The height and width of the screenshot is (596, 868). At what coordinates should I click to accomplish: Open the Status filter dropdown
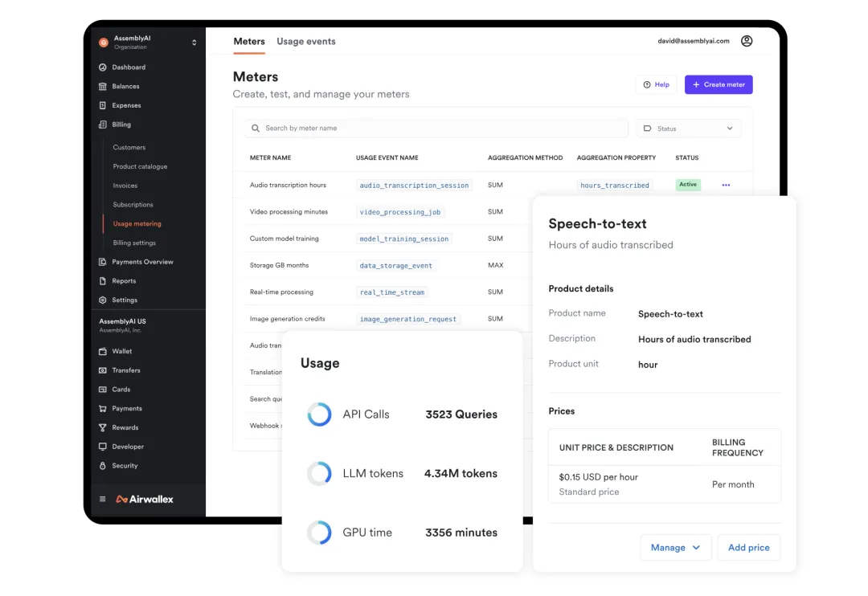click(688, 129)
